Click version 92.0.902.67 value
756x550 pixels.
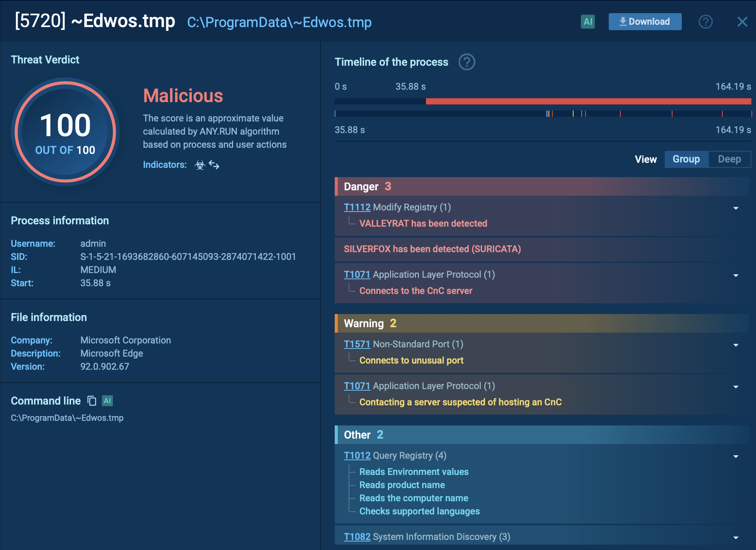tap(104, 367)
